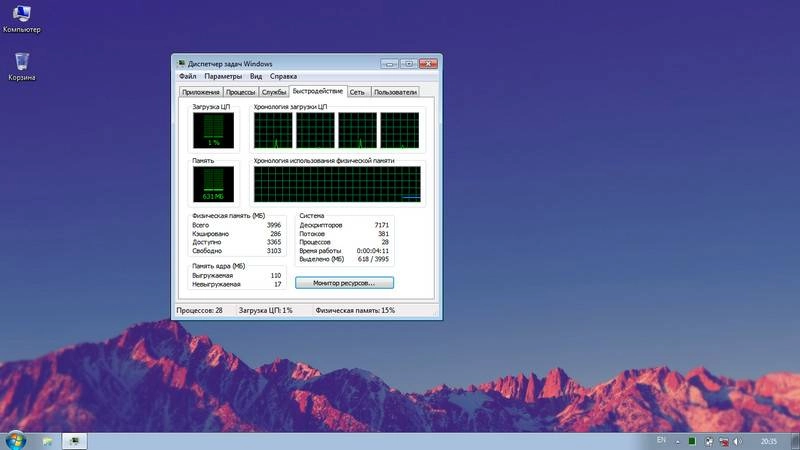Click the third CPU core history graph
The width and height of the screenshot is (800, 450).
tap(358, 131)
